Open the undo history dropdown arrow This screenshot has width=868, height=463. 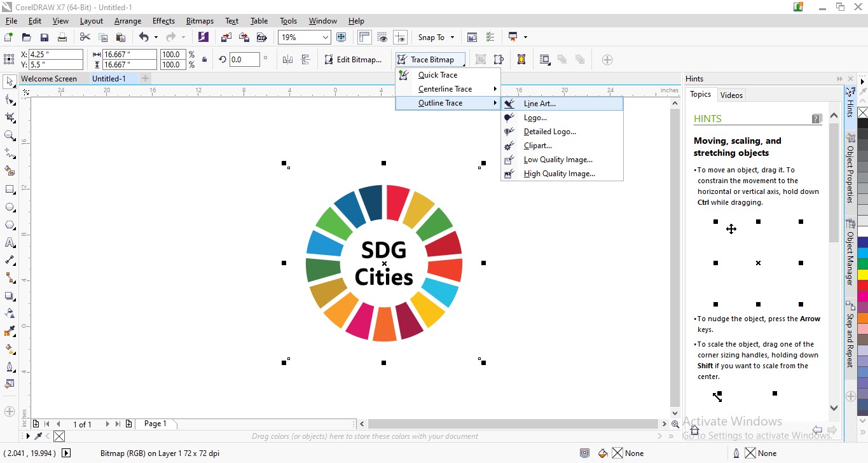156,38
